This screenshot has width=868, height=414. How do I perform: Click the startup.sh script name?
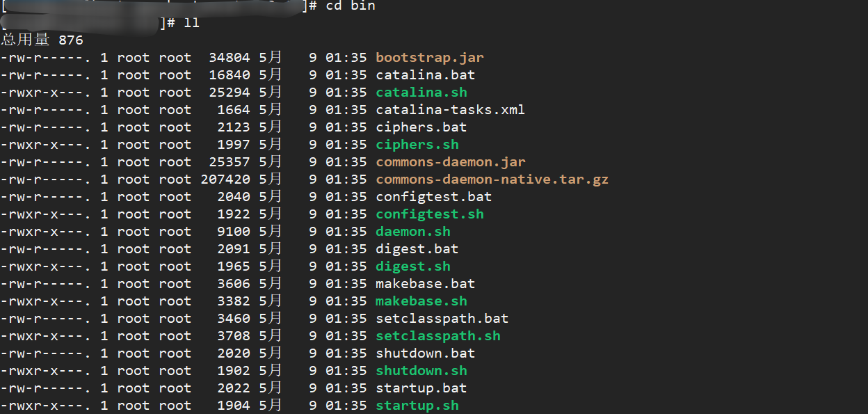(417, 406)
